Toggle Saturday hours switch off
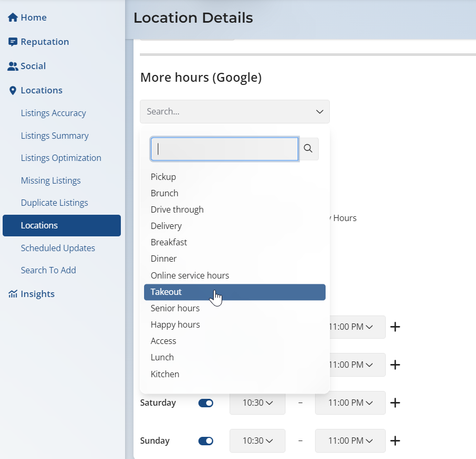 [206, 403]
